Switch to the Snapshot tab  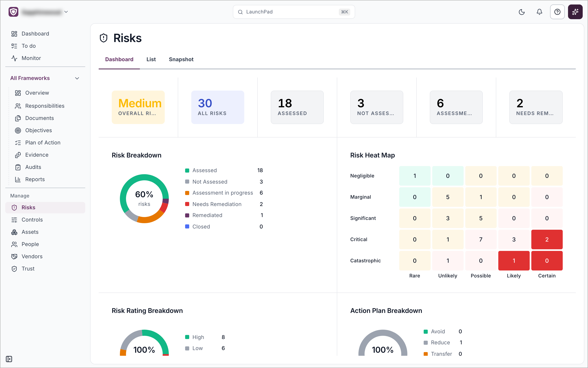pos(181,59)
